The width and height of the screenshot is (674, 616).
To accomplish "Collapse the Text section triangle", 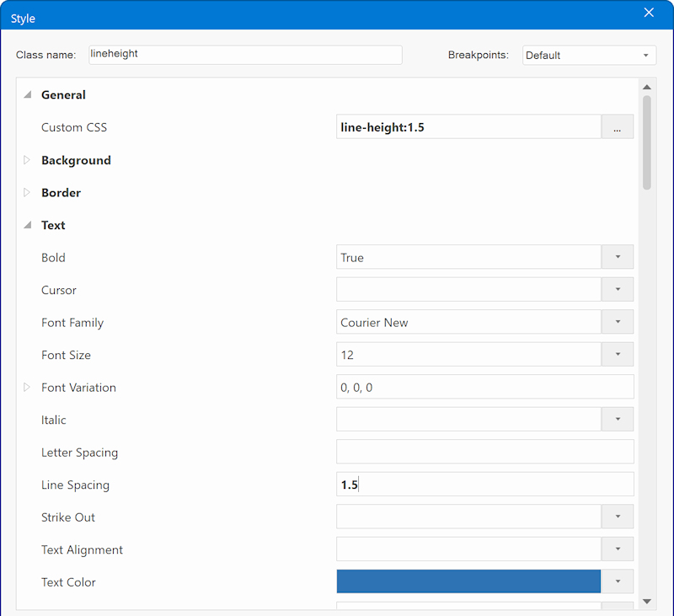I will pyautogui.click(x=27, y=225).
